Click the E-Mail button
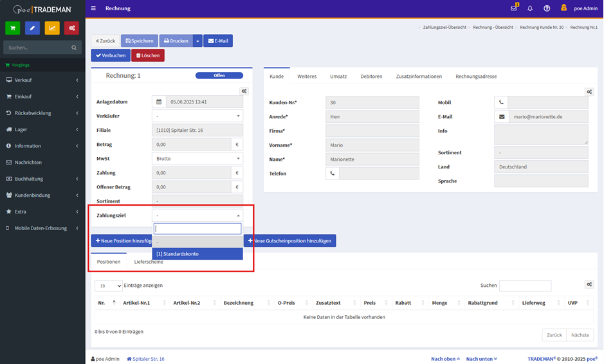This screenshot has height=364, width=604. point(218,41)
